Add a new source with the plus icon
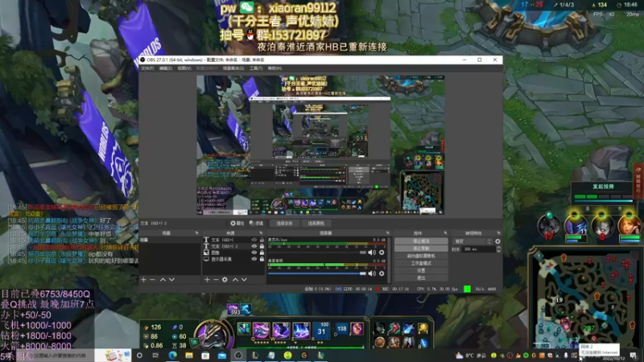The image size is (644, 362). tap(207, 279)
